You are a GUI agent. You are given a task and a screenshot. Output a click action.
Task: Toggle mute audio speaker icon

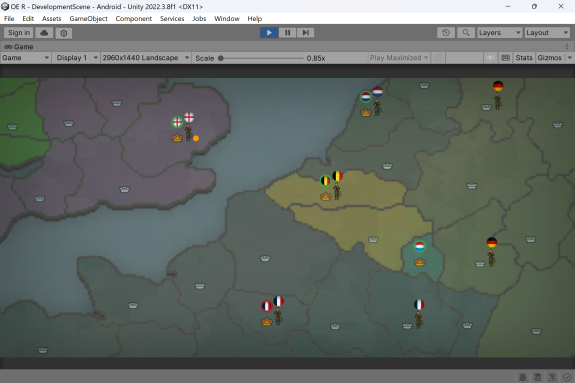[490, 58]
